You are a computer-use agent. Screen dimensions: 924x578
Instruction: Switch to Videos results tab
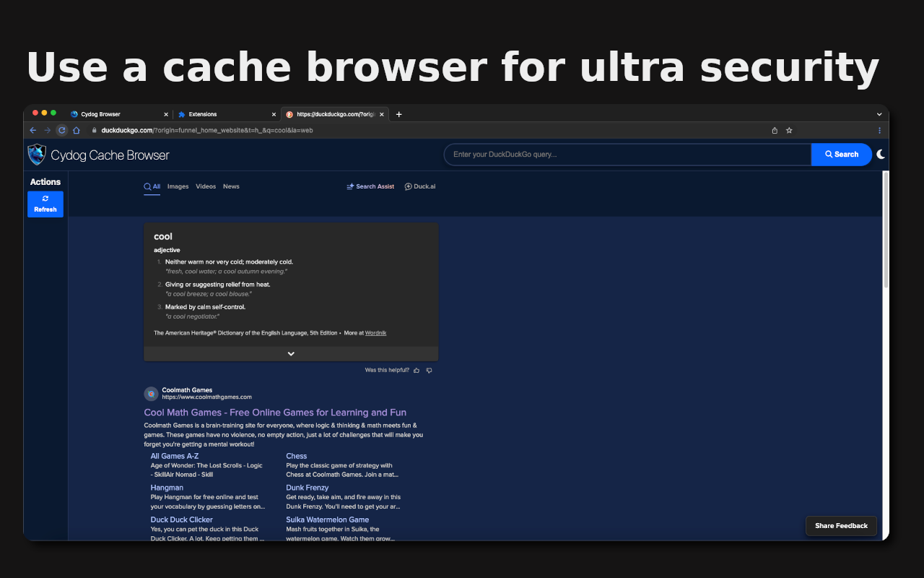(x=206, y=186)
